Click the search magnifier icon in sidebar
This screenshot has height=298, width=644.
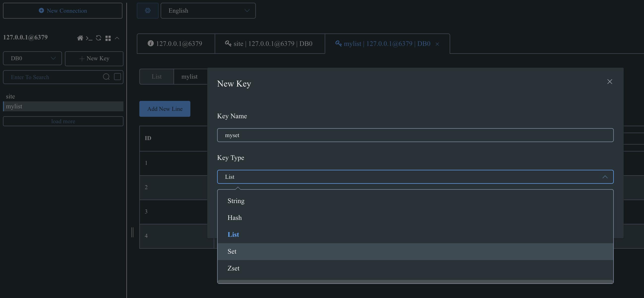click(106, 77)
